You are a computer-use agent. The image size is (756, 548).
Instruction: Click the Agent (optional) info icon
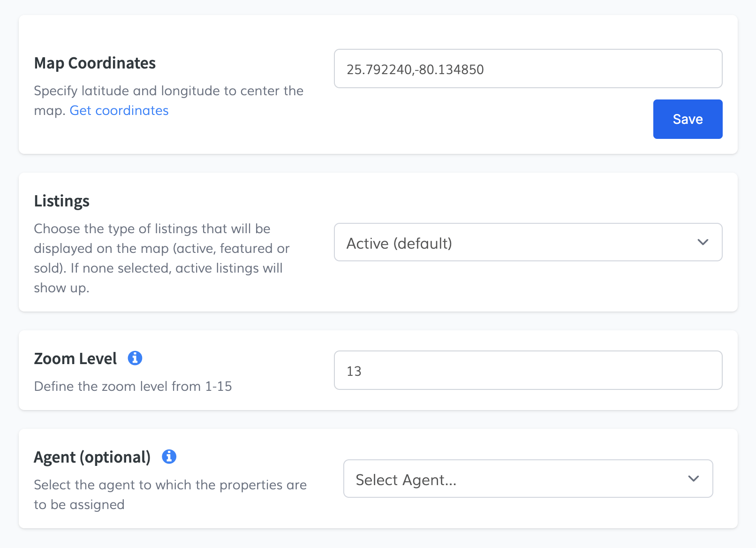pyautogui.click(x=169, y=457)
